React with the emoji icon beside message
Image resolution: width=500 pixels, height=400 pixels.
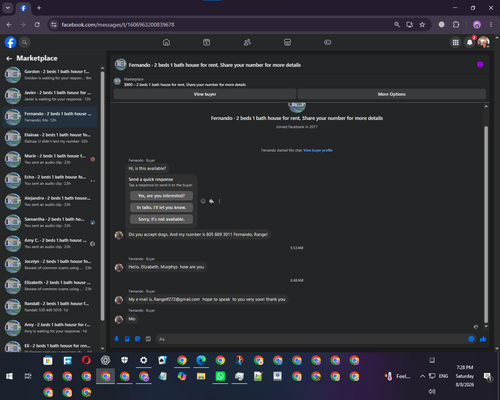click(x=203, y=201)
